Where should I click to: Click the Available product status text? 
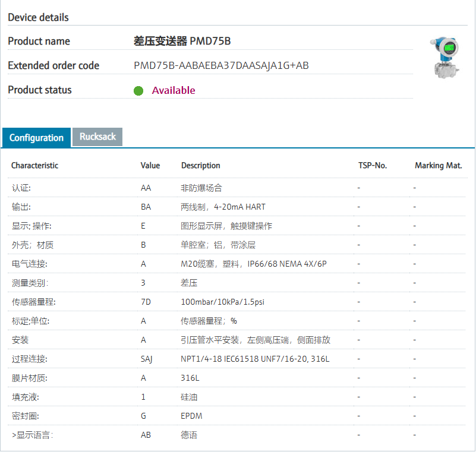(x=174, y=90)
